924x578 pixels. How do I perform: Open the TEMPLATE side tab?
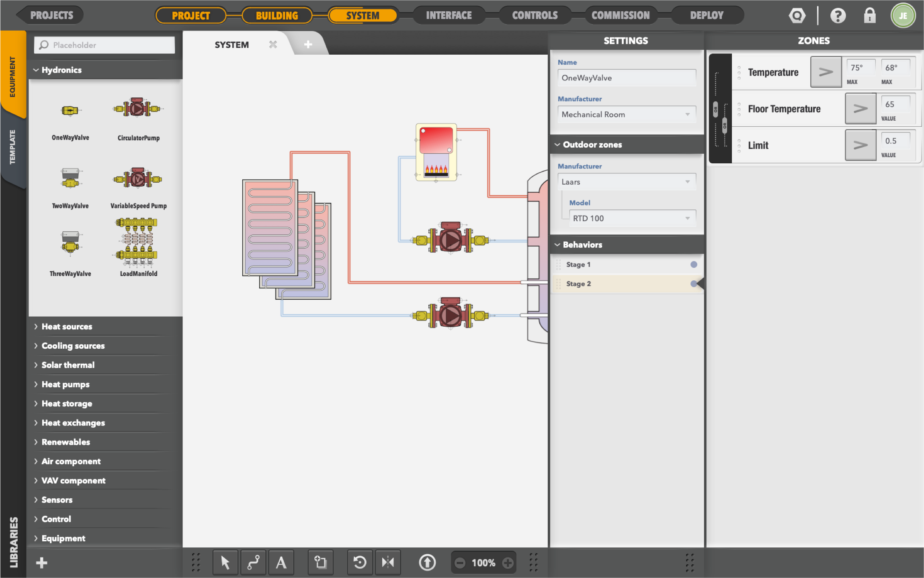point(13,147)
